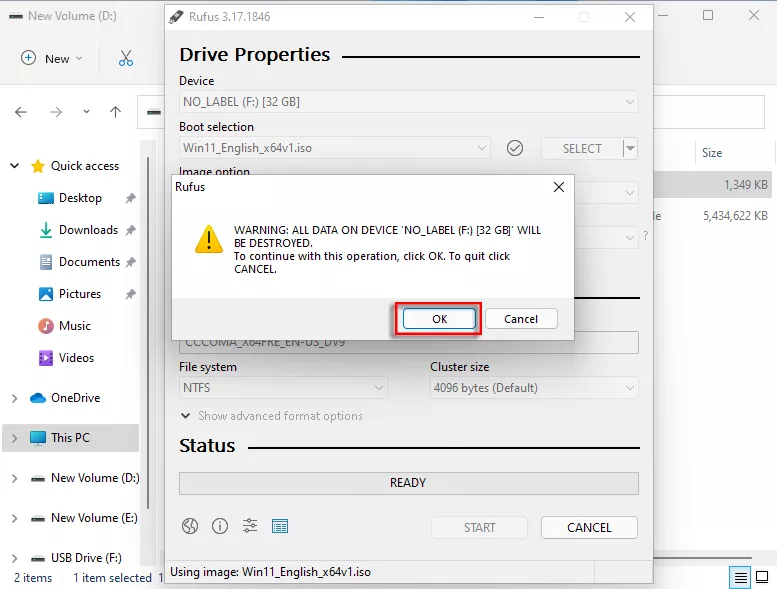Go back with the left arrow
The height and width of the screenshot is (589, 777).
click(21, 112)
